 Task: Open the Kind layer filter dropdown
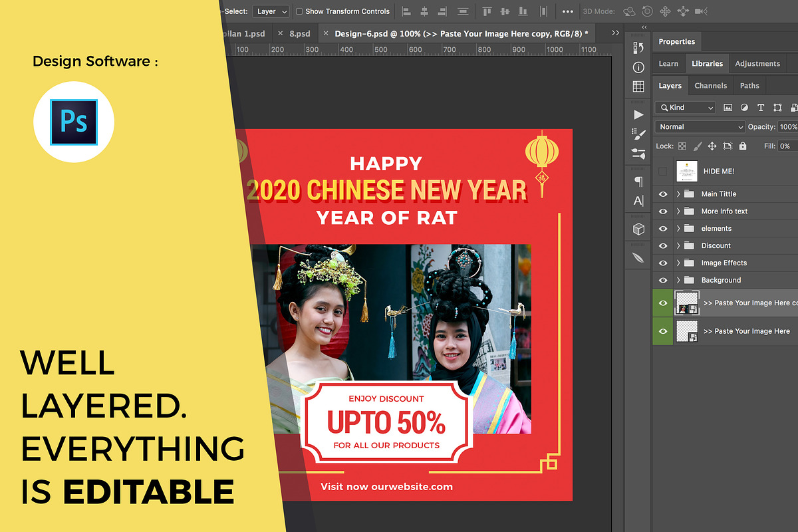click(685, 108)
